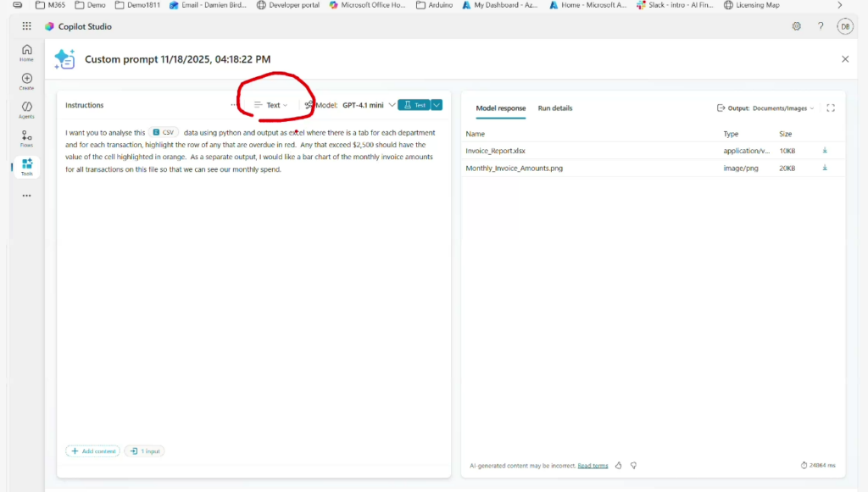
Task: Click the 1 input button
Action: (145, 451)
